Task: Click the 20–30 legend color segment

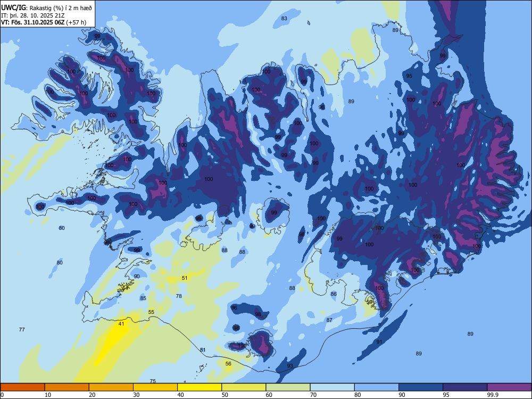Action: (x=111, y=387)
